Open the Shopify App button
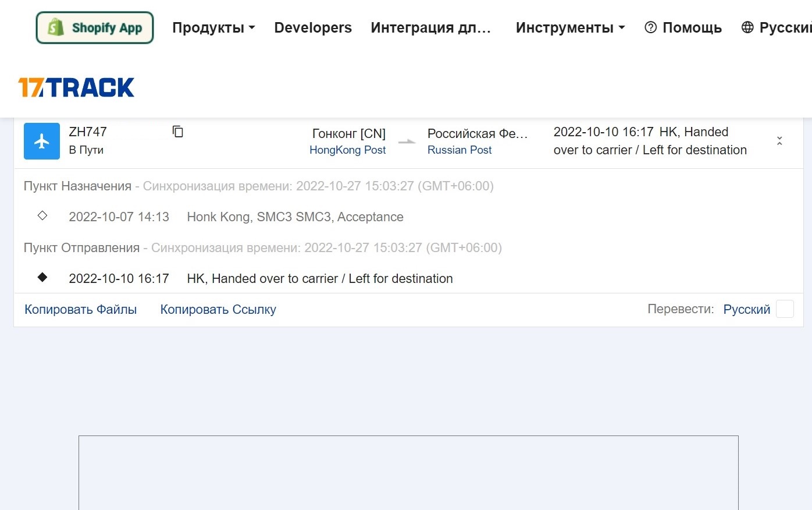Viewport: 812px width, 510px height. click(95, 27)
